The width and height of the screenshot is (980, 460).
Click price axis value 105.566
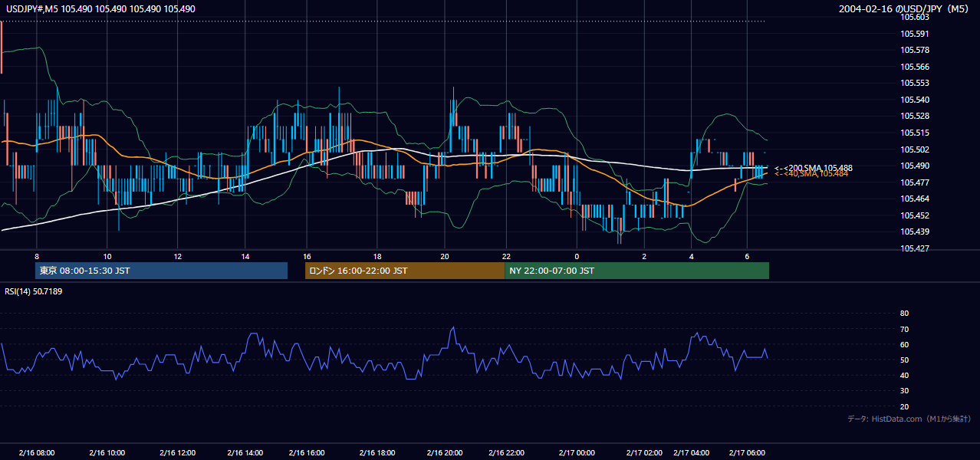click(x=915, y=67)
